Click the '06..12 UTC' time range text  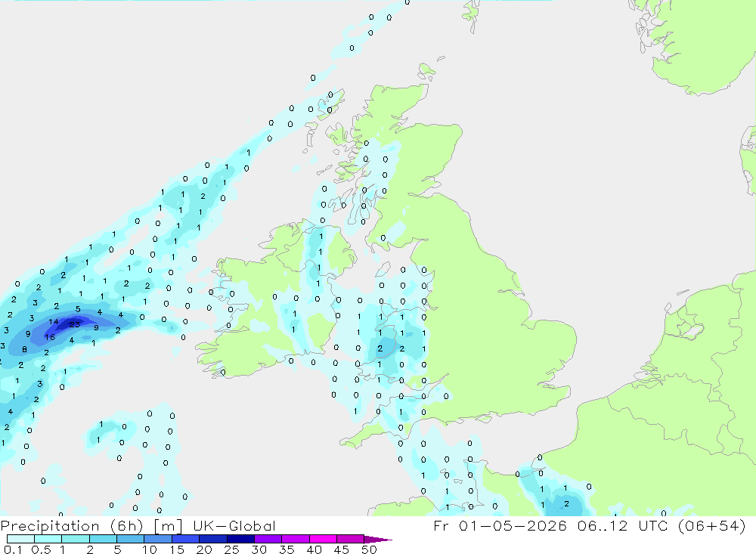624,525
